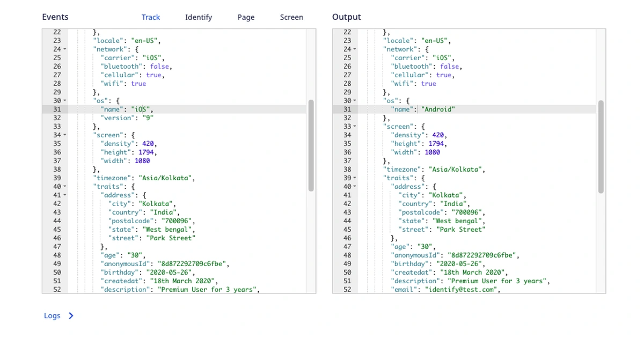Click "anonymousId" line in Events editor

[166, 264]
